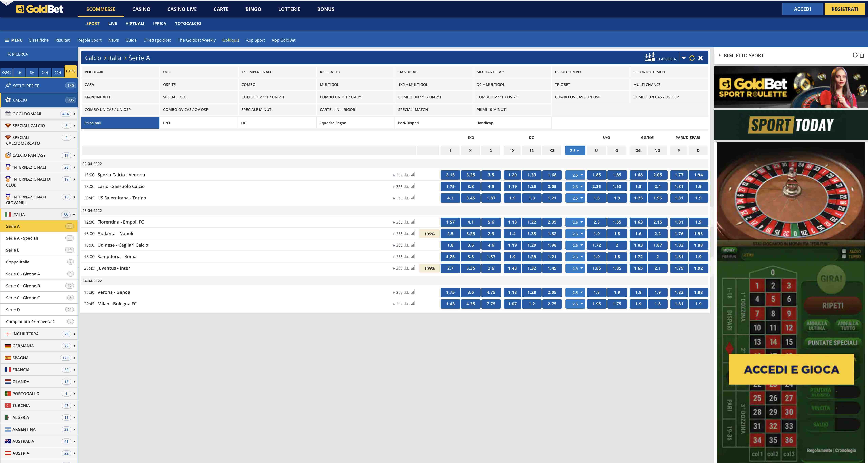868x463 pixels.
Task: Click the yellow refresh odds icon
Action: coord(692,58)
